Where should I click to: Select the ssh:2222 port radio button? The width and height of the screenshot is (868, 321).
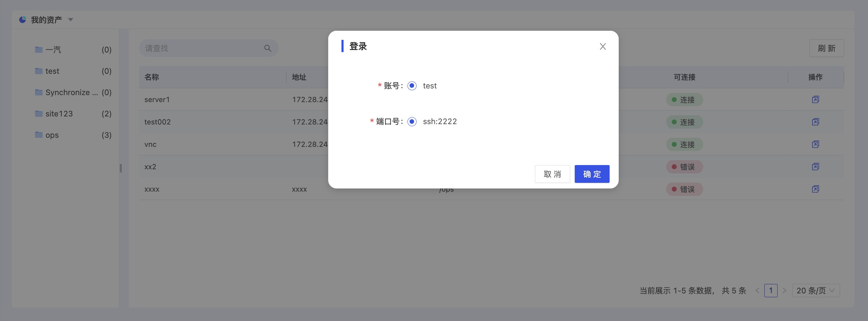point(412,122)
